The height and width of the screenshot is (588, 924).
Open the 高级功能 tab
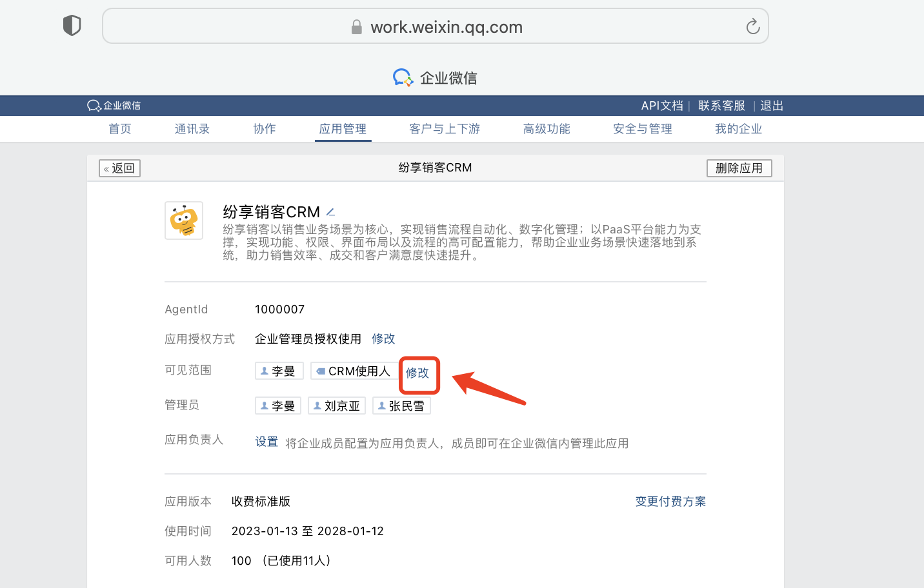547,129
